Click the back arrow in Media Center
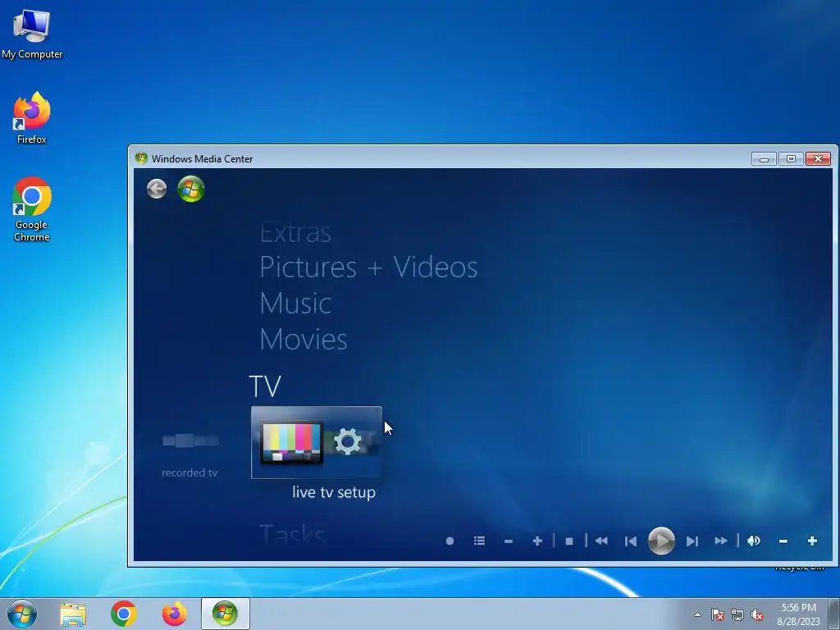840x630 pixels. [x=157, y=189]
